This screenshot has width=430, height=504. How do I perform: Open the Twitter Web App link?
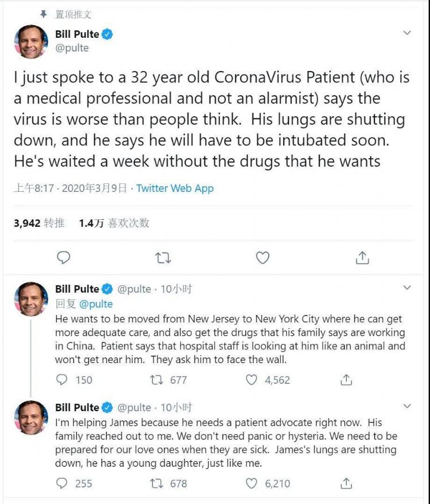click(175, 188)
